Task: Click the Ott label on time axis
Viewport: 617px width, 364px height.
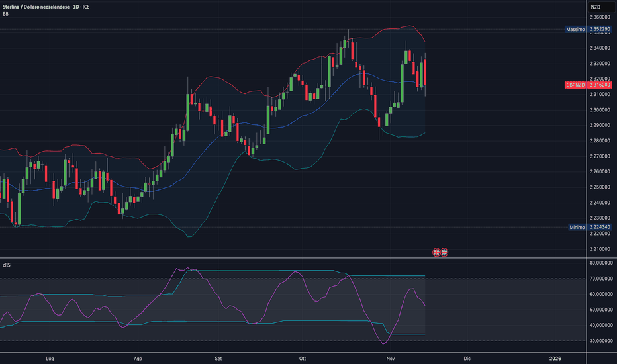Action: tap(302, 359)
